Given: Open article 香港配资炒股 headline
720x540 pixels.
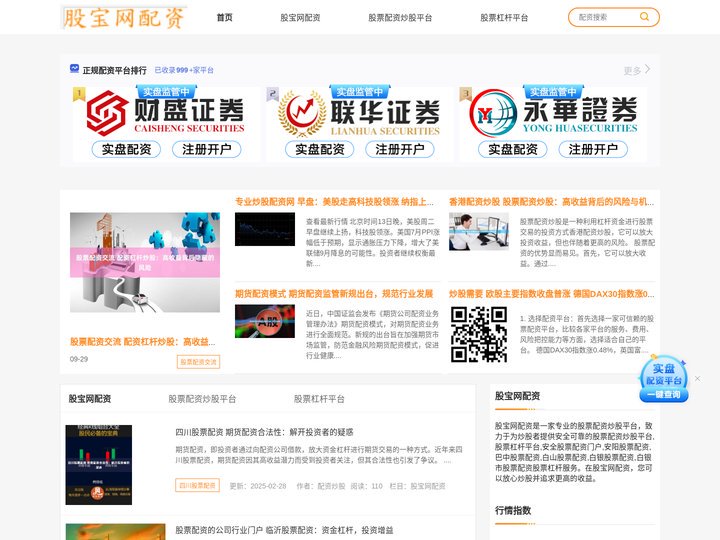Looking at the screenshot, I should pyautogui.click(x=551, y=202).
